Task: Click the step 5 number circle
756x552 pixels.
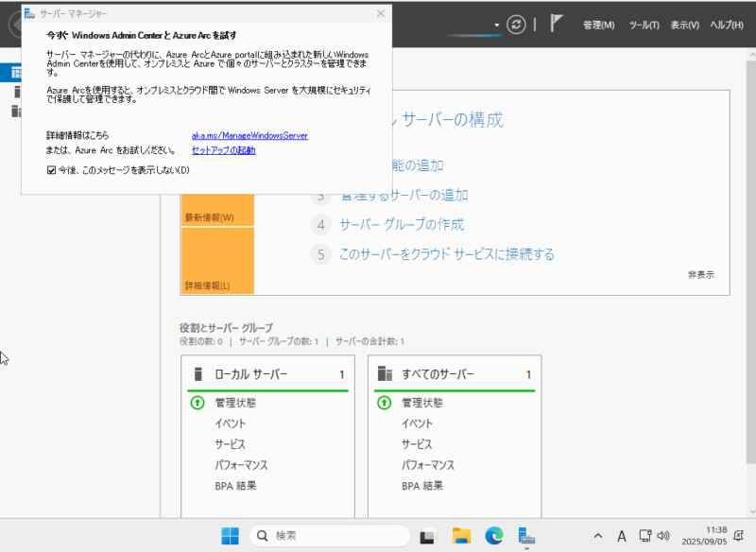Action: coord(320,254)
